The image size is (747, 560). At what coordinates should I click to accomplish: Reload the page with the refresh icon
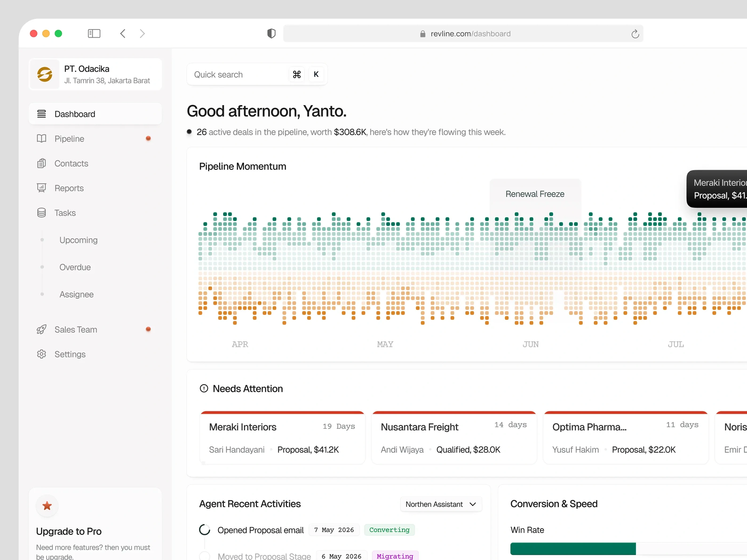coord(635,34)
